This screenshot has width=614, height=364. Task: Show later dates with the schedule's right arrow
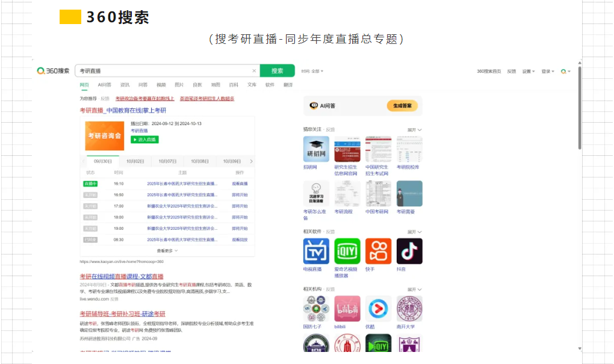pos(251,161)
